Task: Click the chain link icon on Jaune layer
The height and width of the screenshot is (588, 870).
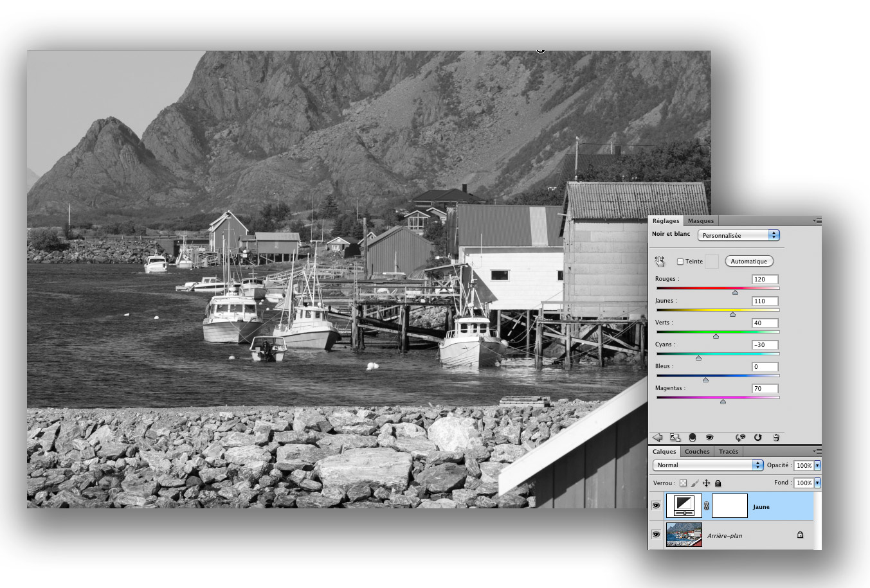Action: 706,506
